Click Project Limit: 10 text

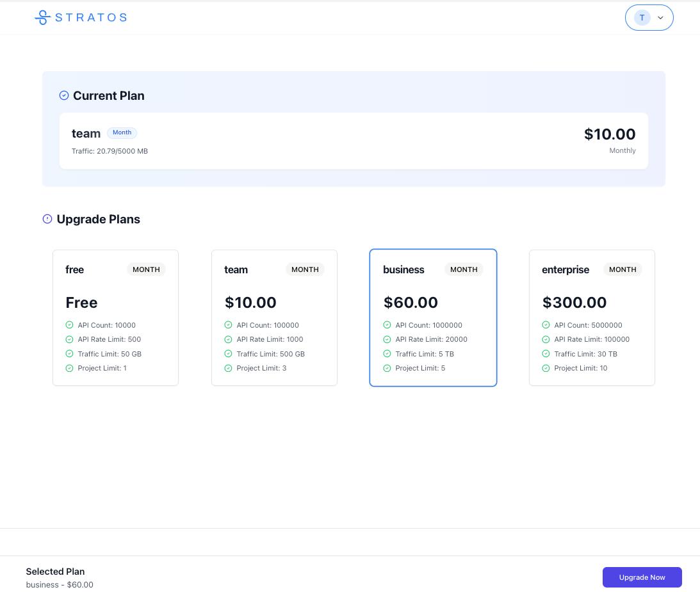tap(581, 368)
